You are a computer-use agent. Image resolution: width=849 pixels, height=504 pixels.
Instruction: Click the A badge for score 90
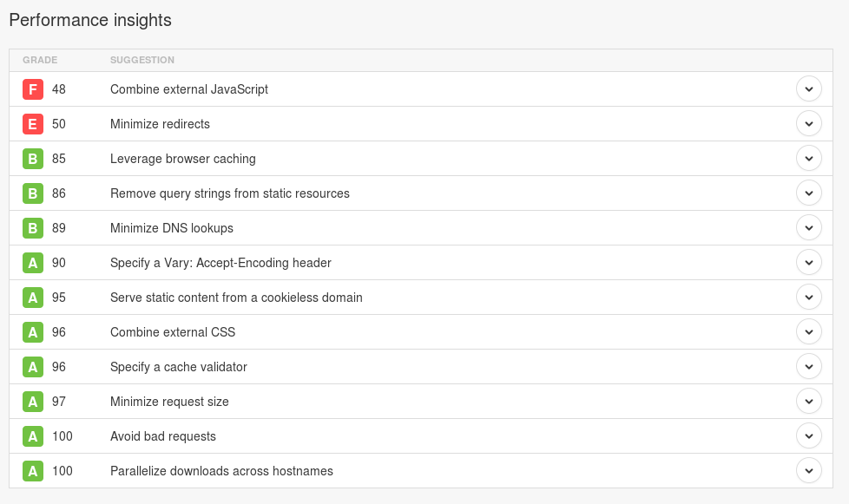tap(33, 263)
